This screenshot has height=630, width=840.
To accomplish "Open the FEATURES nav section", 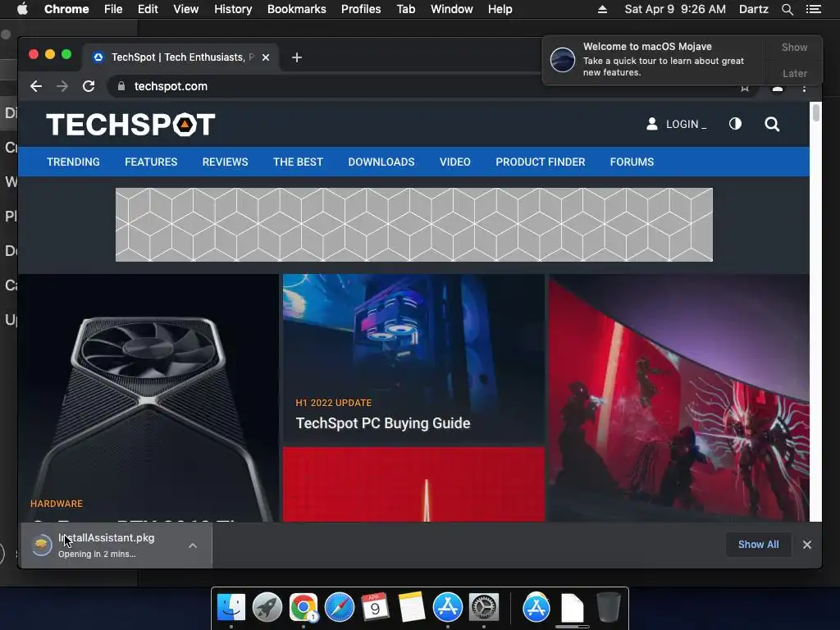I will pyautogui.click(x=151, y=162).
